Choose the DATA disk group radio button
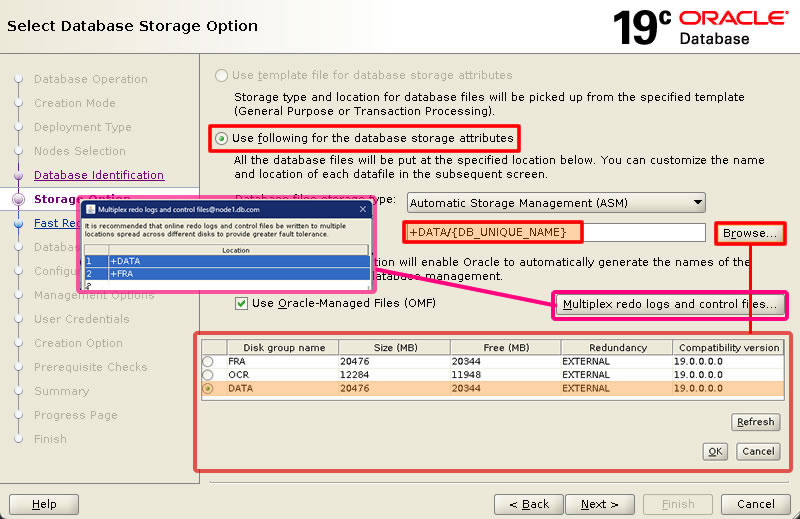 coord(208,388)
